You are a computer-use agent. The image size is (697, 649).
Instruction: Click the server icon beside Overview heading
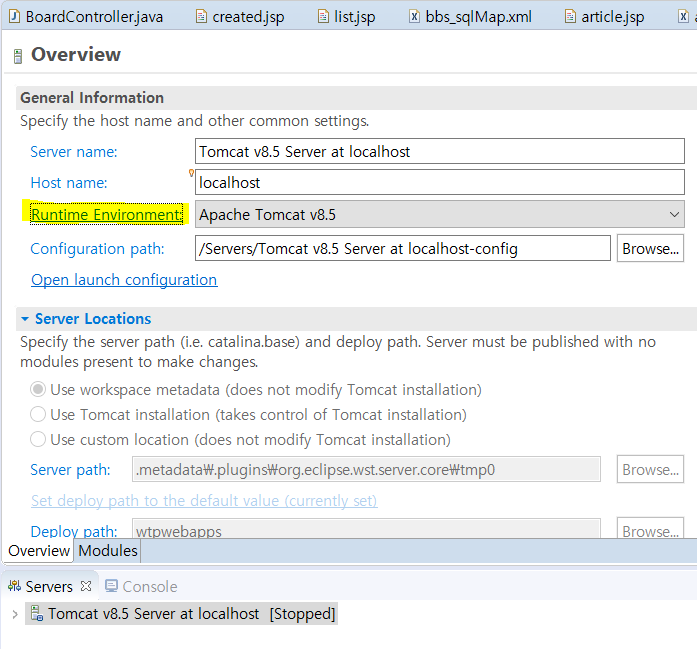(x=18, y=56)
